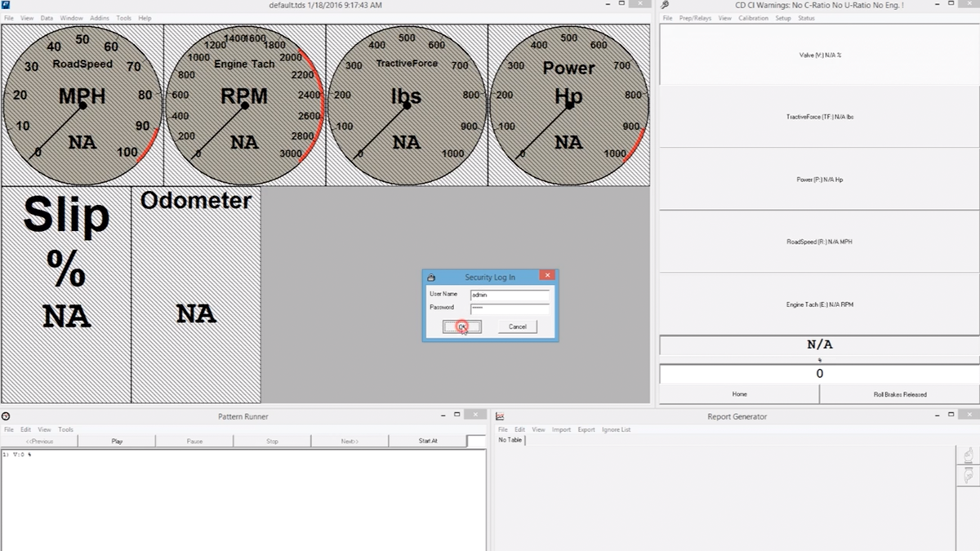
Task: Click the Slip % display panel
Action: (x=66, y=295)
